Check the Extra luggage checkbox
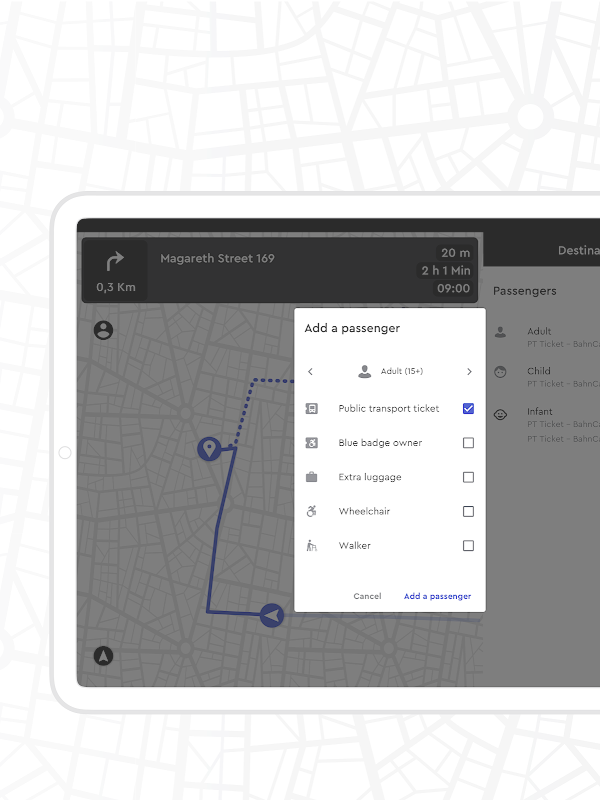 tap(468, 477)
